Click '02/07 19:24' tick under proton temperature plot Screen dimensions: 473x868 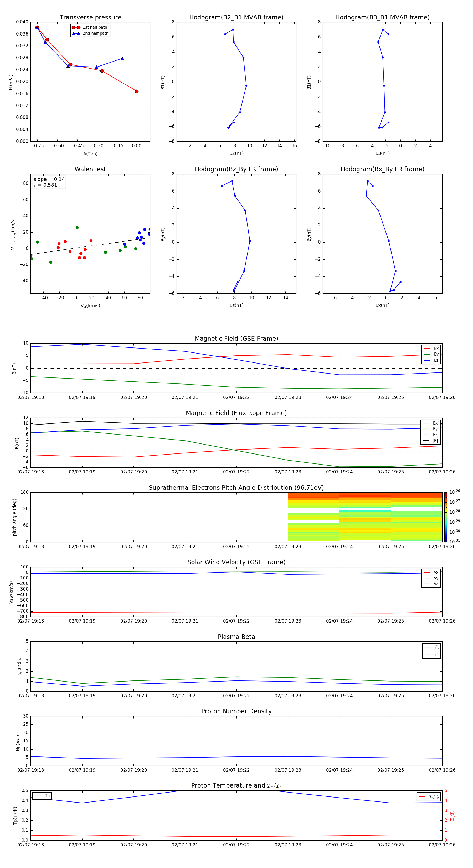click(x=339, y=845)
